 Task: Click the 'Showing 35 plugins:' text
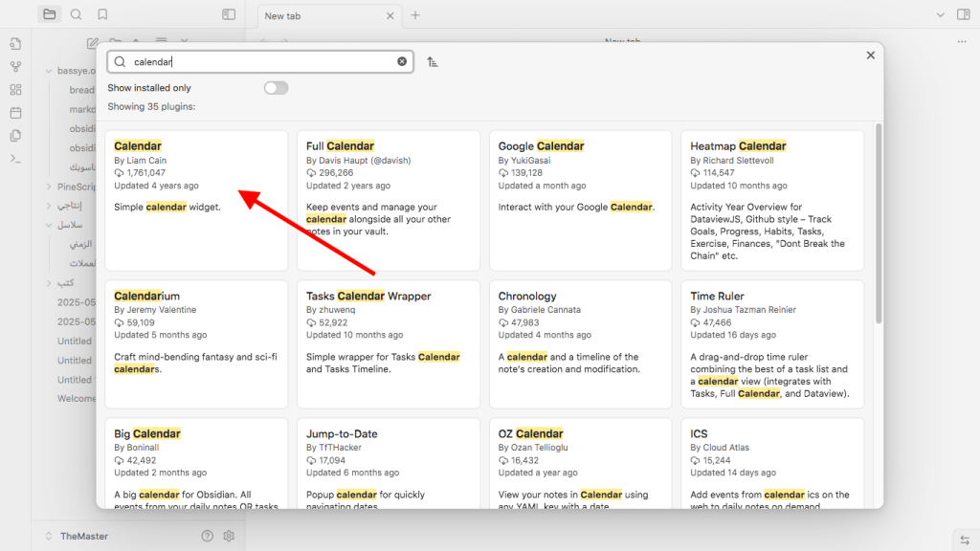[151, 107]
